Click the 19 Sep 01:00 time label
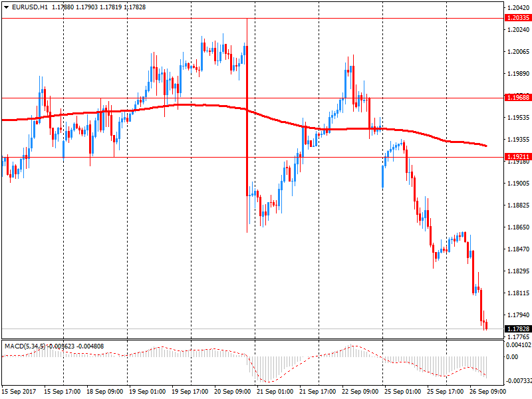Image resolution: width=532 pixels, height=399 pixels. [x=147, y=392]
